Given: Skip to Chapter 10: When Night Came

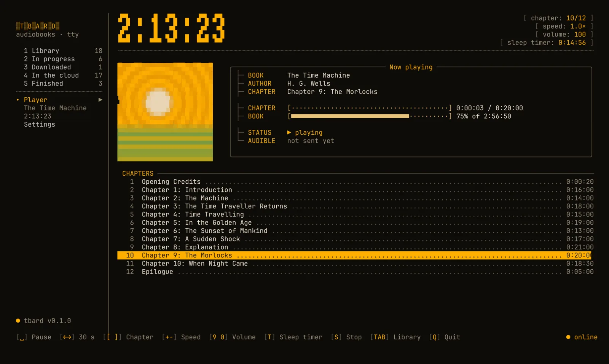Looking at the screenshot, I should (x=356, y=264).
